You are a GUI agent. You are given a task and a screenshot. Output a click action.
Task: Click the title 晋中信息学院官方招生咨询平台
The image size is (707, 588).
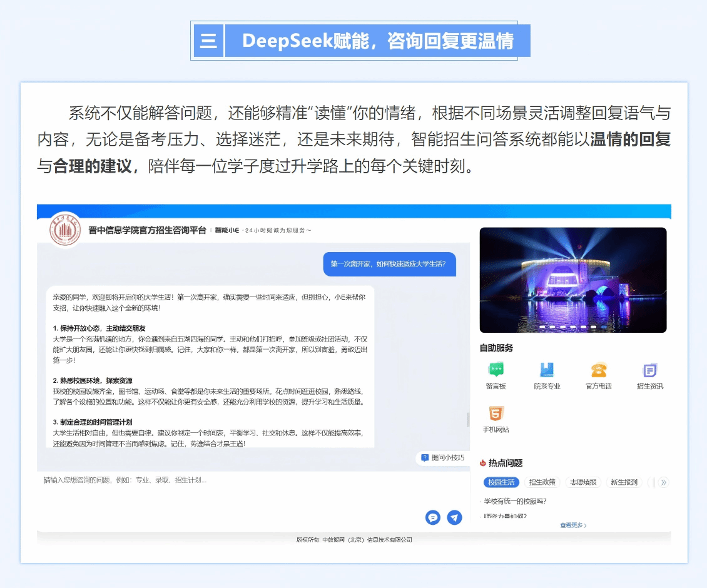pyautogui.click(x=147, y=230)
